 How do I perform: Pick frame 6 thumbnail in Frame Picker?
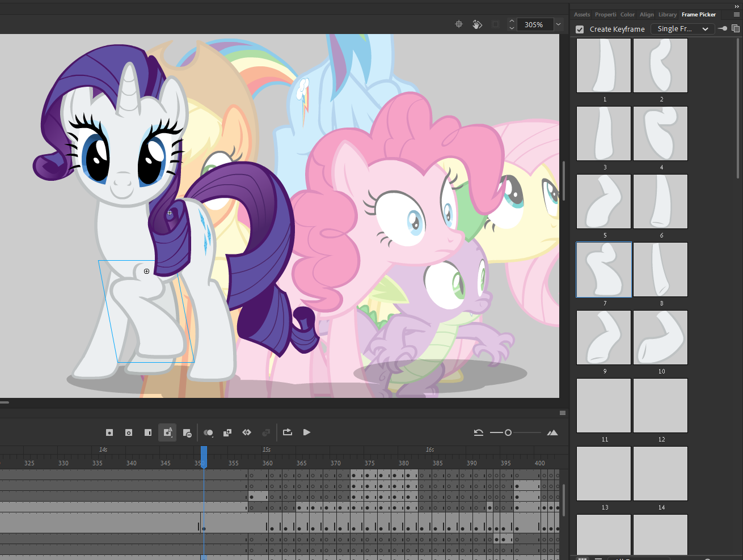(661, 201)
